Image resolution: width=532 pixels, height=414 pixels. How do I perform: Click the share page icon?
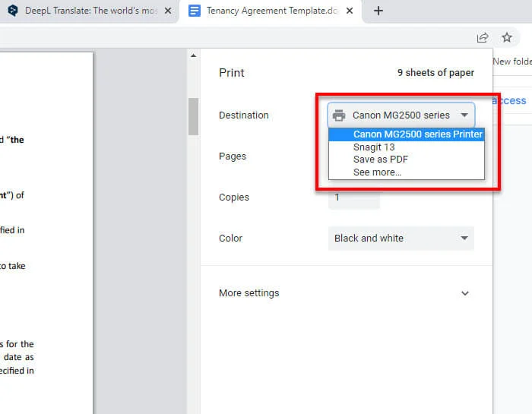483,37
